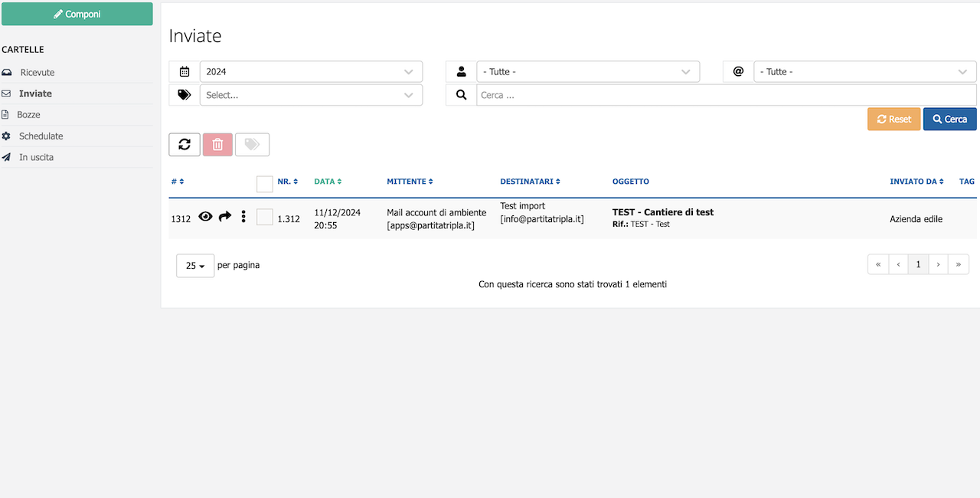Click the person icon beside the sender filter
Image resolution: width=980 pixels, height=498 pixels.
coord(461,72)
